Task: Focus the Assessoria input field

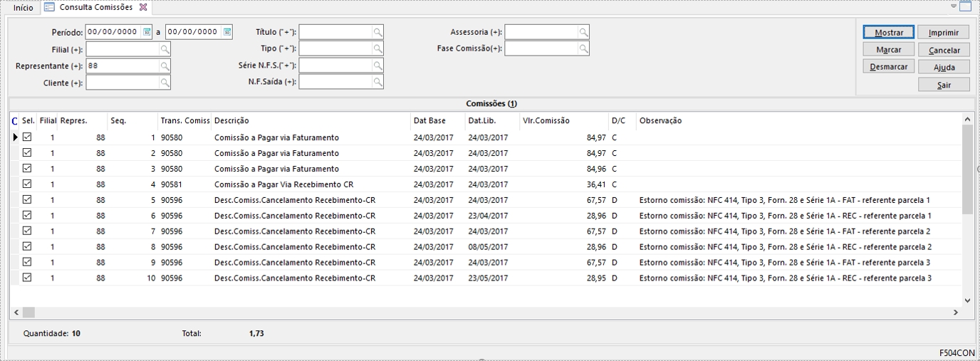Action: click(x=541, y=32)
